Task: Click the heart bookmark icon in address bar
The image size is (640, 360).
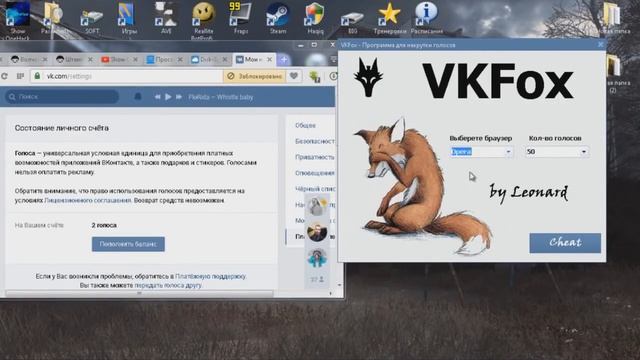Action: point(293,76)
